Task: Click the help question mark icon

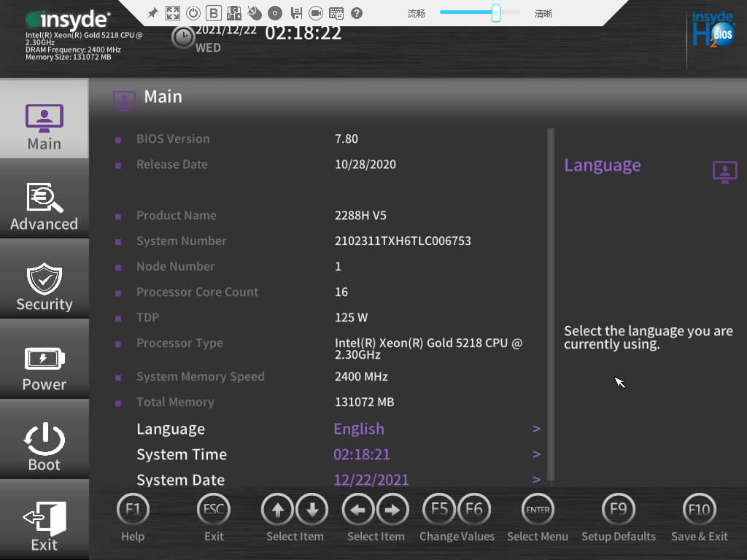Action: click(357, 13)
